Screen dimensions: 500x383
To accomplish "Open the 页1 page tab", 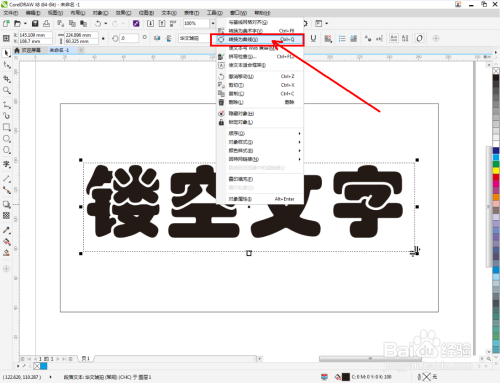I will 86,359.
